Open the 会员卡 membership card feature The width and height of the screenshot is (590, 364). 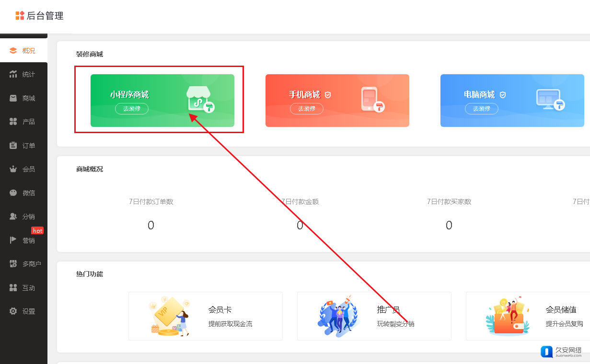click(205, 316)
